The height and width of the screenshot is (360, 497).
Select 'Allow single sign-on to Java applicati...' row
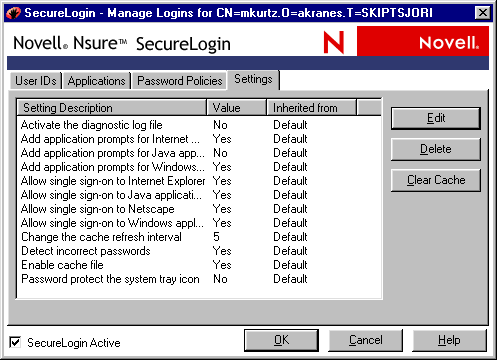(199, 195)
